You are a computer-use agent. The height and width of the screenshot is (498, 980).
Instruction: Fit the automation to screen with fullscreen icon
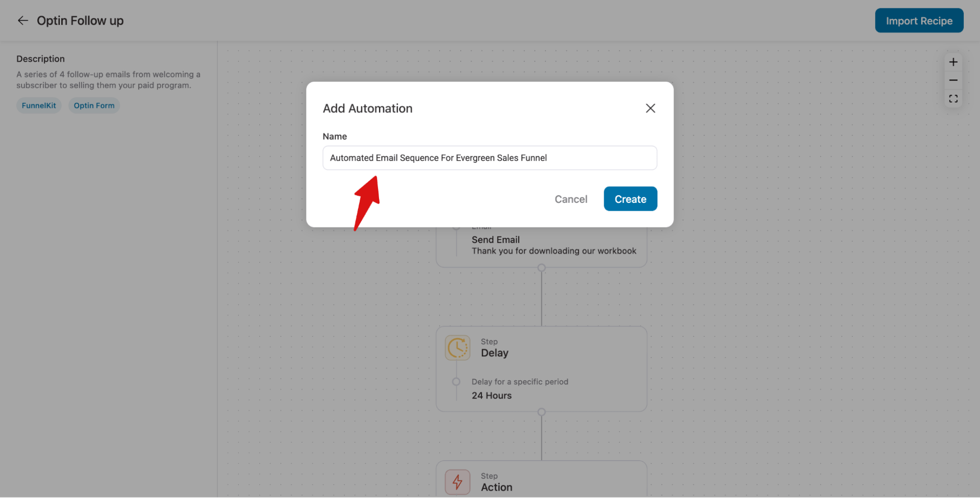point(953,98)
